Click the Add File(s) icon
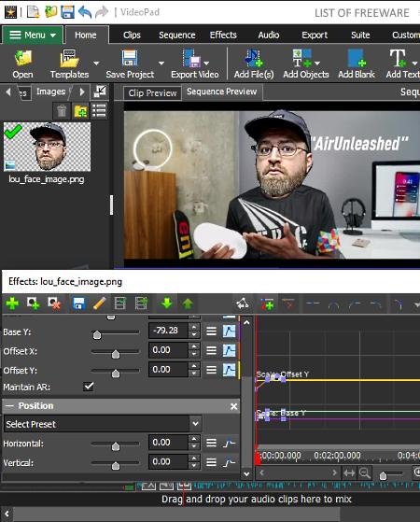420x522 pixels. tap(254, 58)
